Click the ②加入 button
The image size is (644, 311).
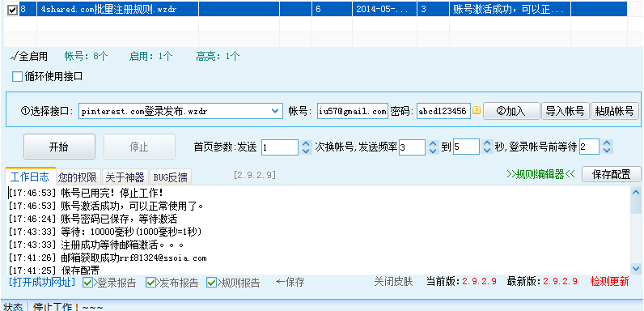[x=511, y=111]
